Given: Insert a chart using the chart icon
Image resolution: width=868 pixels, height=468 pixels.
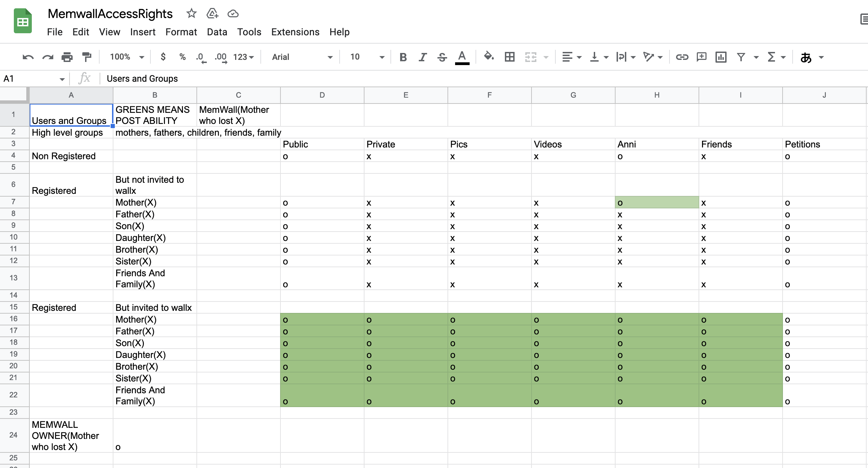Looking at the screenshot, I should [721, 57].
